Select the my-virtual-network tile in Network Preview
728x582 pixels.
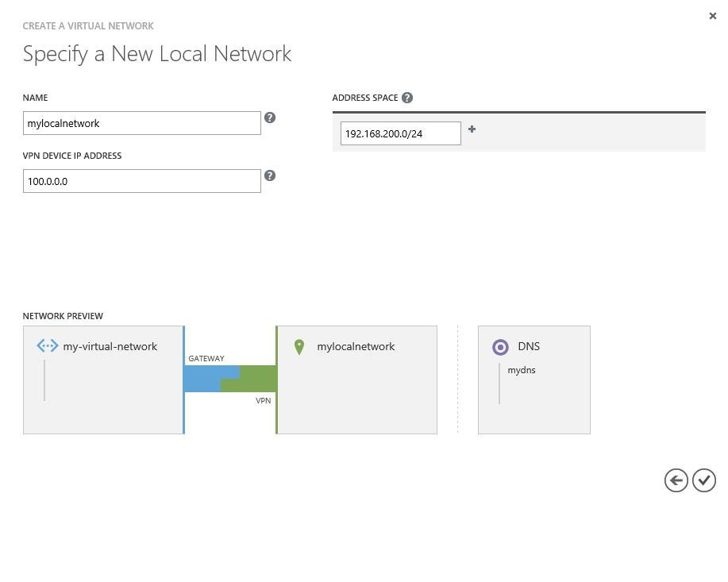[103, 397]
